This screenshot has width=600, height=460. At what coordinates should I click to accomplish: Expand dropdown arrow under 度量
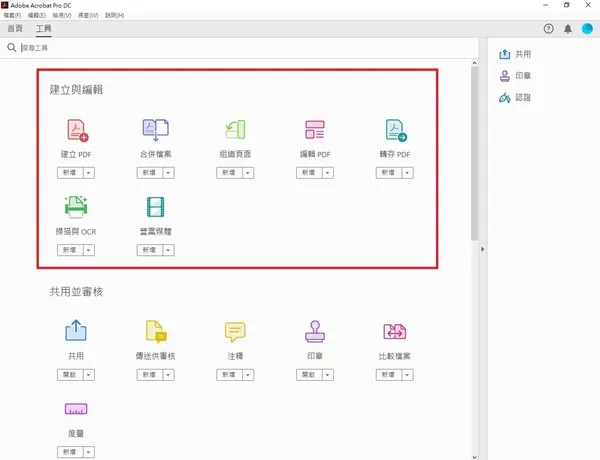pos(88,452)
